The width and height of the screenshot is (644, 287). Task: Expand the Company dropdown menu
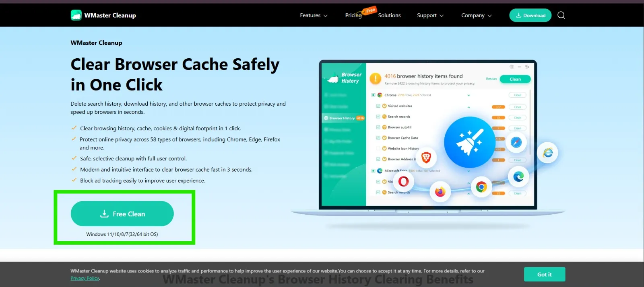click(x=477, y=15)
